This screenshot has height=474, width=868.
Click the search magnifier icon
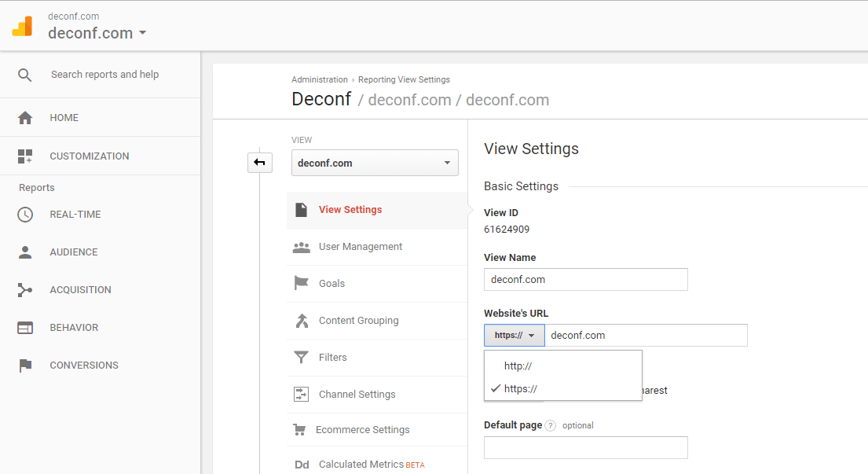(x=24, y=75)
